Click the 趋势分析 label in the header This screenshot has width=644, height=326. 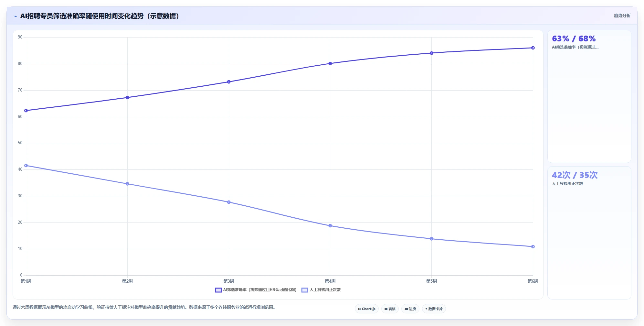point(622,16)
